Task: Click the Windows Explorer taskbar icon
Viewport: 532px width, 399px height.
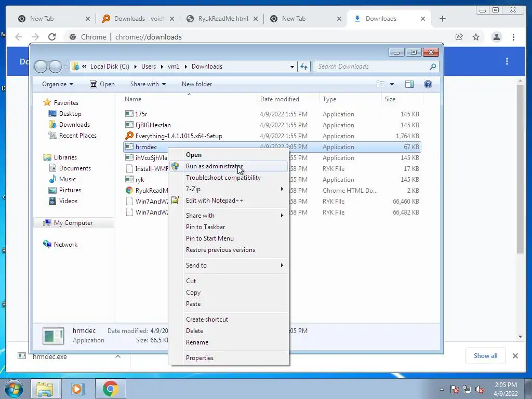Action: click(45, 389)
